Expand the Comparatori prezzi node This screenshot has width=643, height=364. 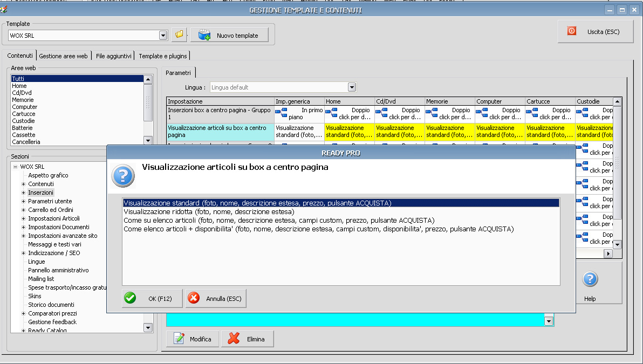pyautogui.click(x=23, y=314)
